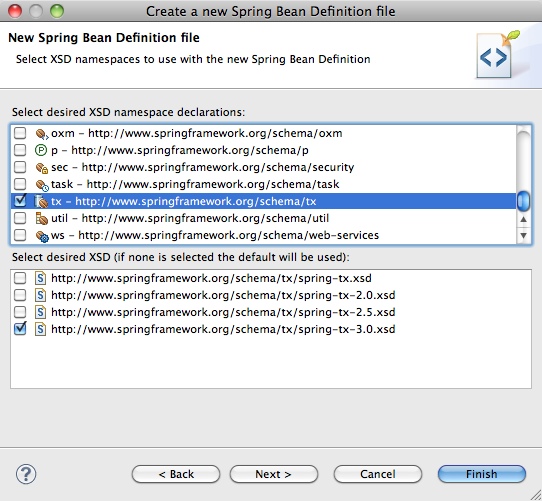This screenshot has height=501, width=542.
Task: Uncheck the tx namespace checkbox
Action: 20,201
